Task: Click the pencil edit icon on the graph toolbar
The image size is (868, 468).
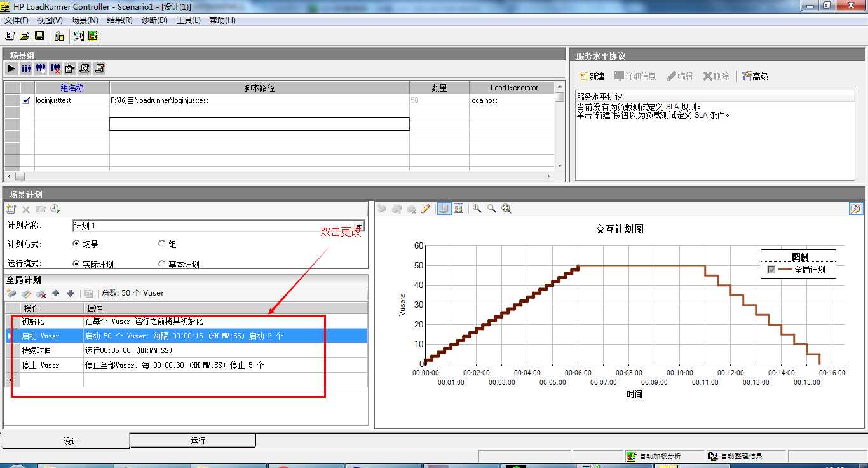Action: tap(426, 209)
